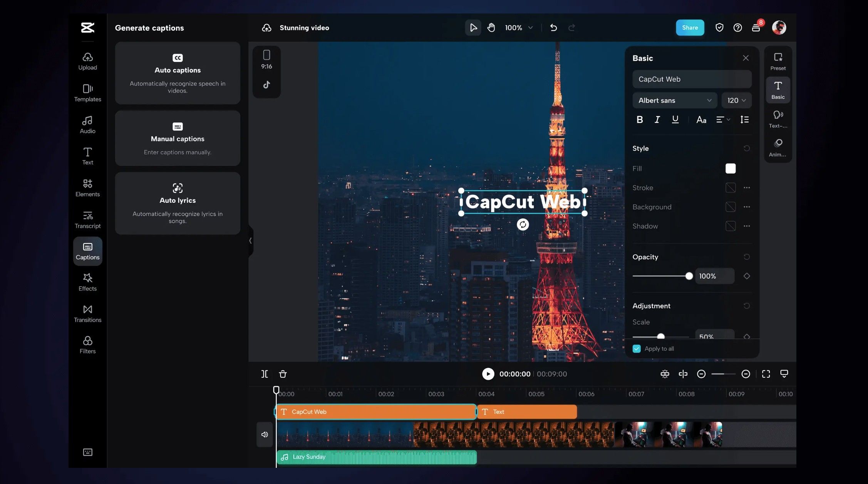Click the Share button
868x484 pixels.
click(690, 28)
